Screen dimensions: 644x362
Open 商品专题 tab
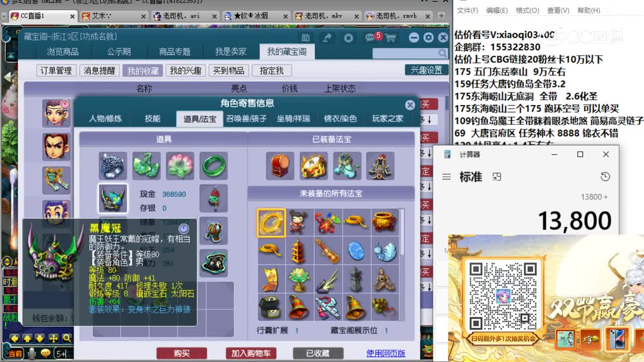coord(175,51)
